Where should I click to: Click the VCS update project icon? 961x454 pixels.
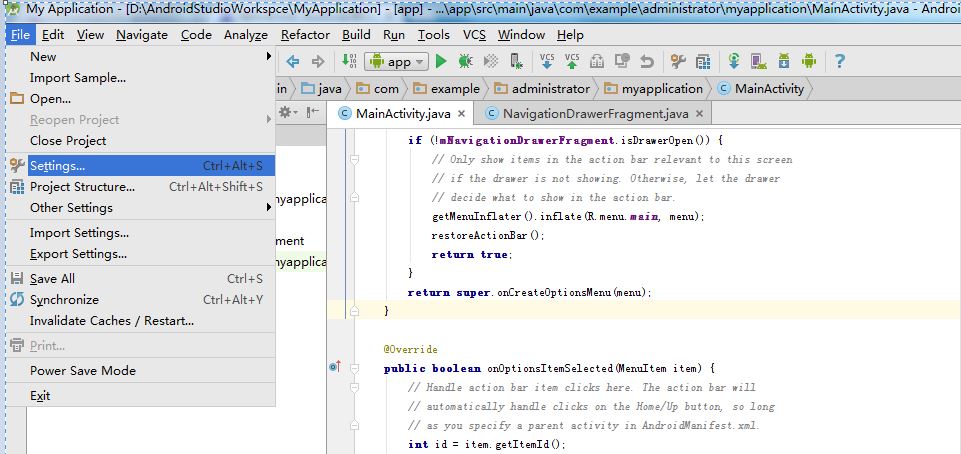[x=547, y=61]
